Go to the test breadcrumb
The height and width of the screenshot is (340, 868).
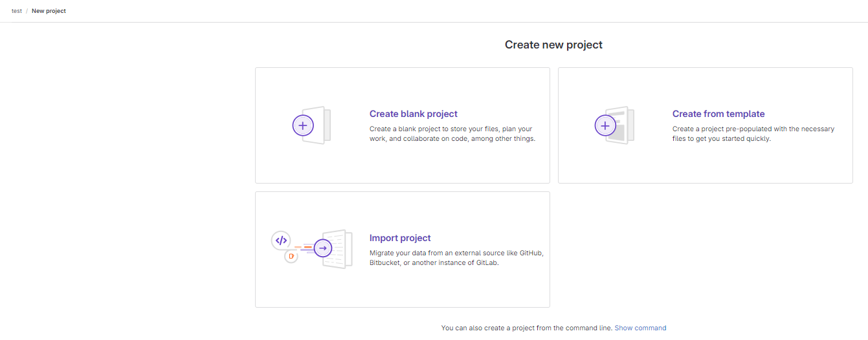(x=17, y=11)
